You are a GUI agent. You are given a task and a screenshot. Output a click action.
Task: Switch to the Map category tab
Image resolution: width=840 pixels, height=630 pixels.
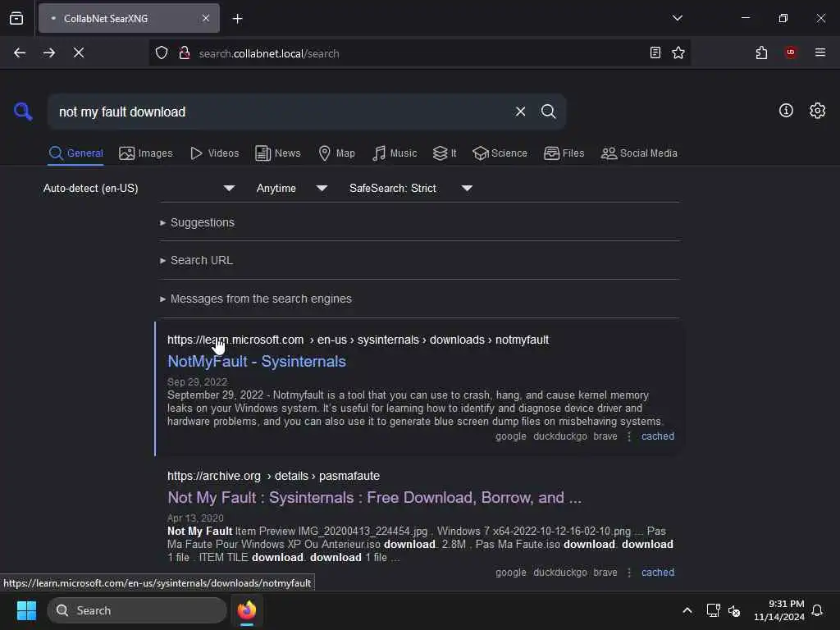click(x=336, y=153)
